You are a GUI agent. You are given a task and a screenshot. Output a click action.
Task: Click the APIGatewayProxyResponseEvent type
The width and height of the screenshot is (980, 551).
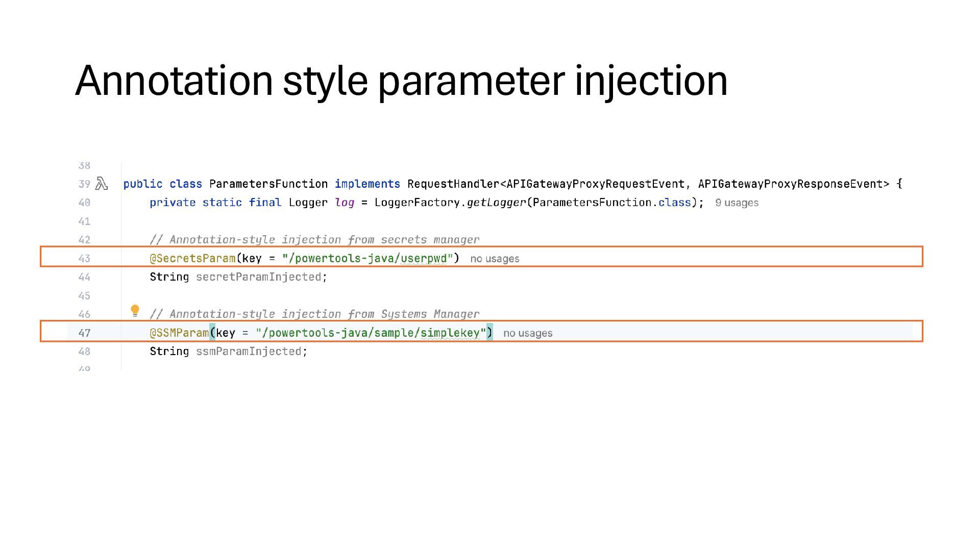tap(793, 184)
